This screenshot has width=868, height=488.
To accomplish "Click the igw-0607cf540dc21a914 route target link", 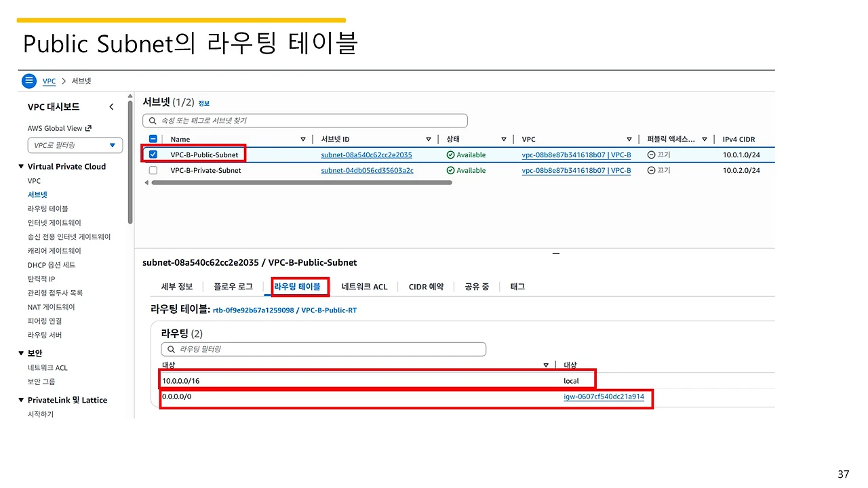I will point(606,396).
